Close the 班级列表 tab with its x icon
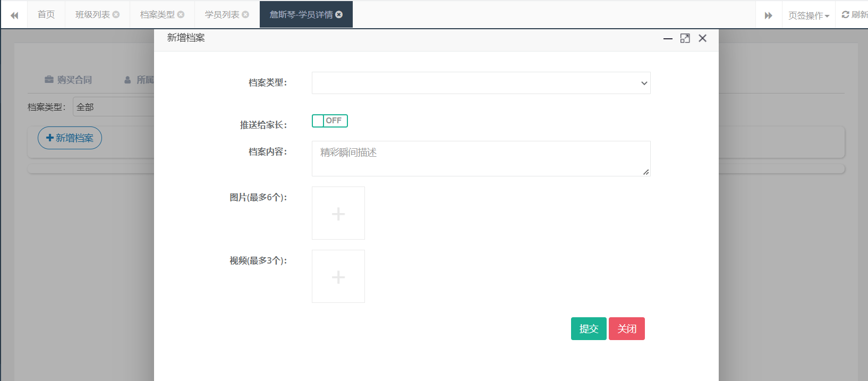The width and height of the screenshot is (868, 381). [116, 15]
